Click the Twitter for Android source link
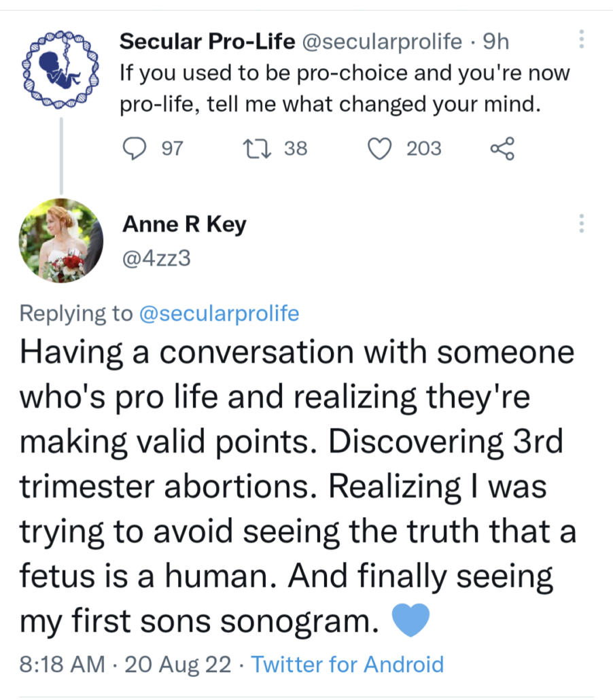The height and width of the screenshot is (700, 613). click(x=347, y=664)
